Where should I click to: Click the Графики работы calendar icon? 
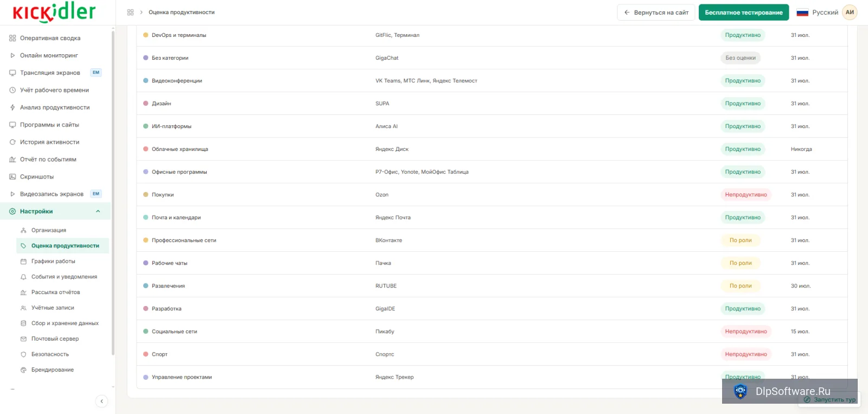(23, 262)
